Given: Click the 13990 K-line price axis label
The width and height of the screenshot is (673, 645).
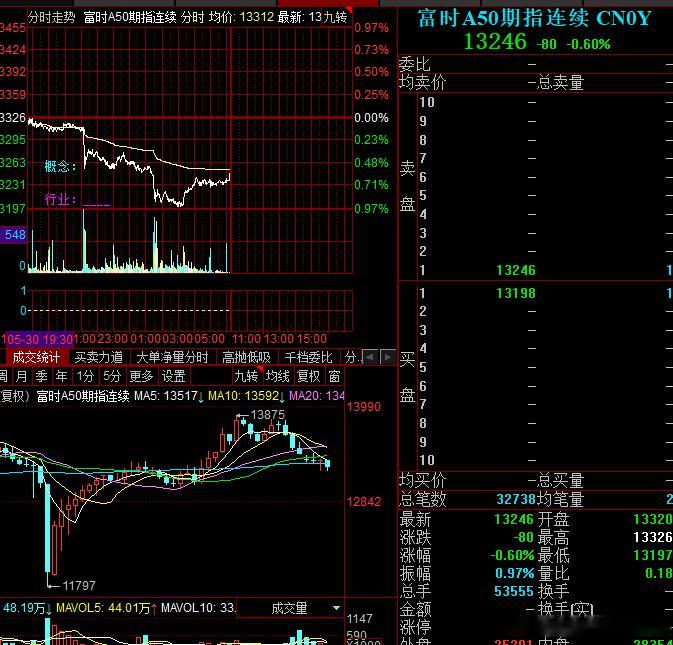Looking at the screenshot, I should pos(364,406).
